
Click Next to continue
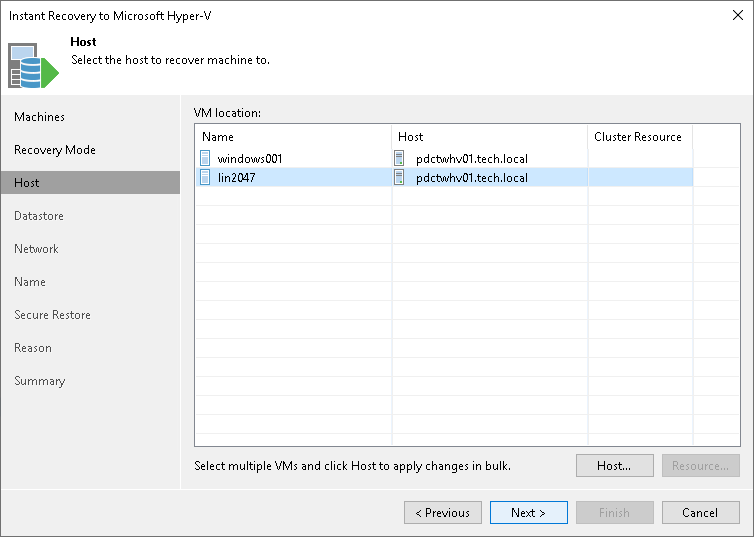[528, 512]
